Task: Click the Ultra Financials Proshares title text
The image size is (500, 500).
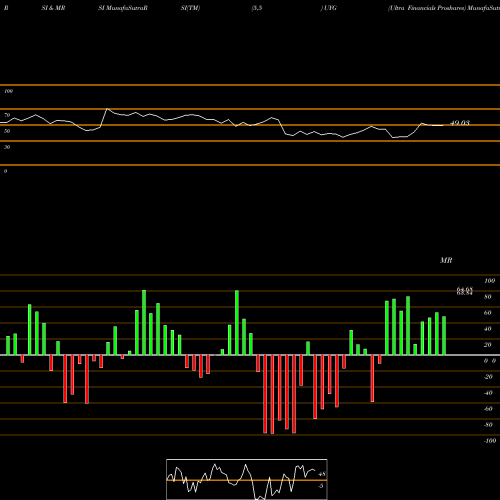Action: [427, 8]
